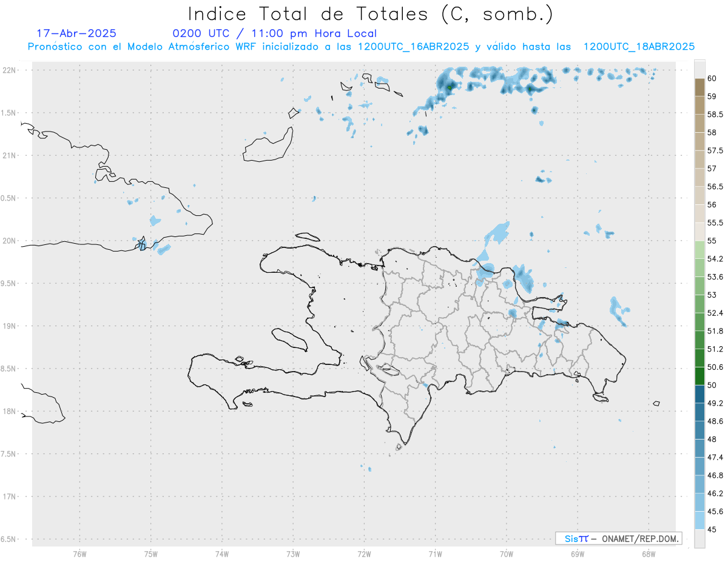Click the dark brown legend swatch between 59 and 60
Viewport: 728px width, 562px height.
pyautogui.click(x=699, y=87)
